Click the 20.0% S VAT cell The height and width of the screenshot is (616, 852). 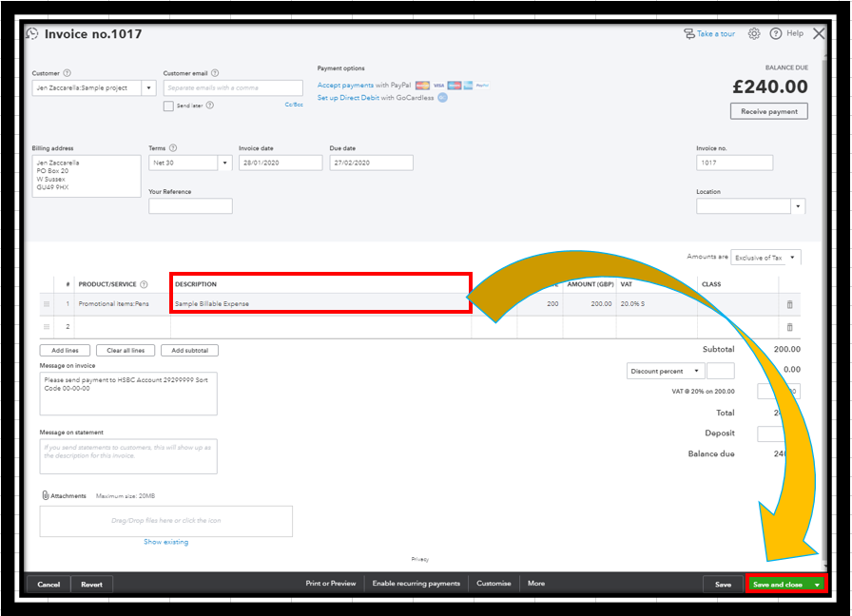pos(656,303)
